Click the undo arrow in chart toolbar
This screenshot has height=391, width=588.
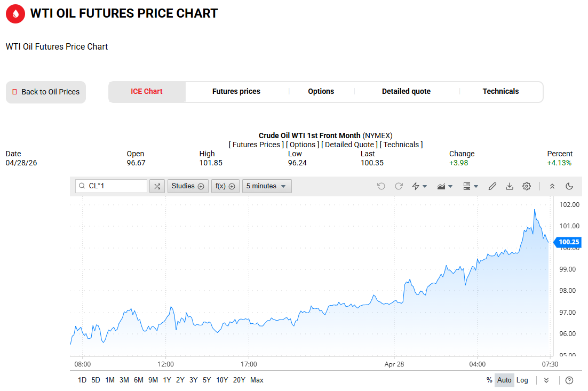point(381,186)
